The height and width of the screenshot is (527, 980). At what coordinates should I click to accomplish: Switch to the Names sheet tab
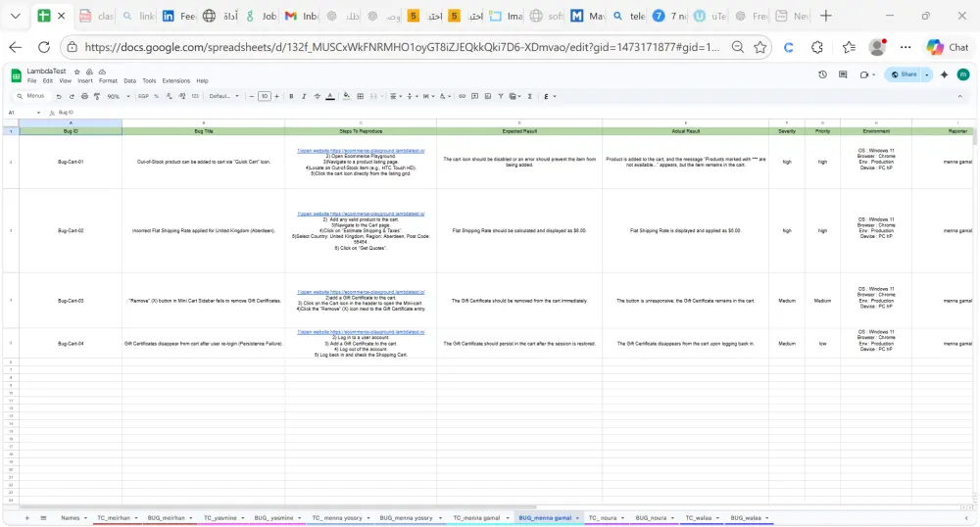[73, 518]
